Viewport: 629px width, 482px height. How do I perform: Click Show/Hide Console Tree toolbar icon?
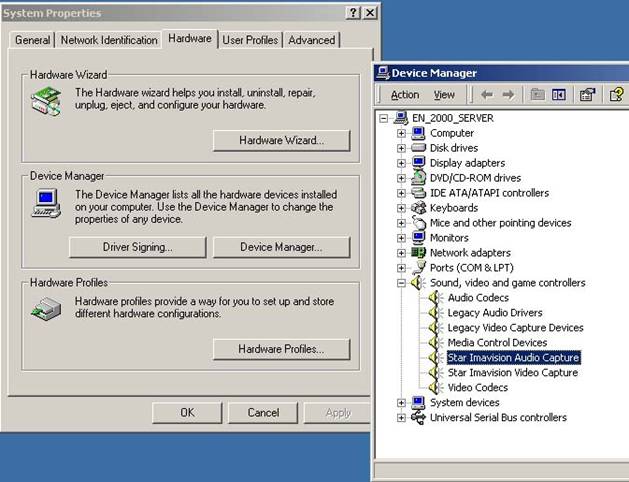tap(559, 95)
